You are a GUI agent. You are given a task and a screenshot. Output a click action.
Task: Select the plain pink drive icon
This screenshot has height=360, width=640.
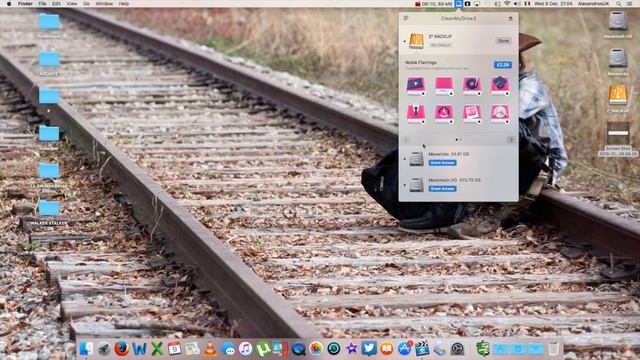click(x=444, y=86)
